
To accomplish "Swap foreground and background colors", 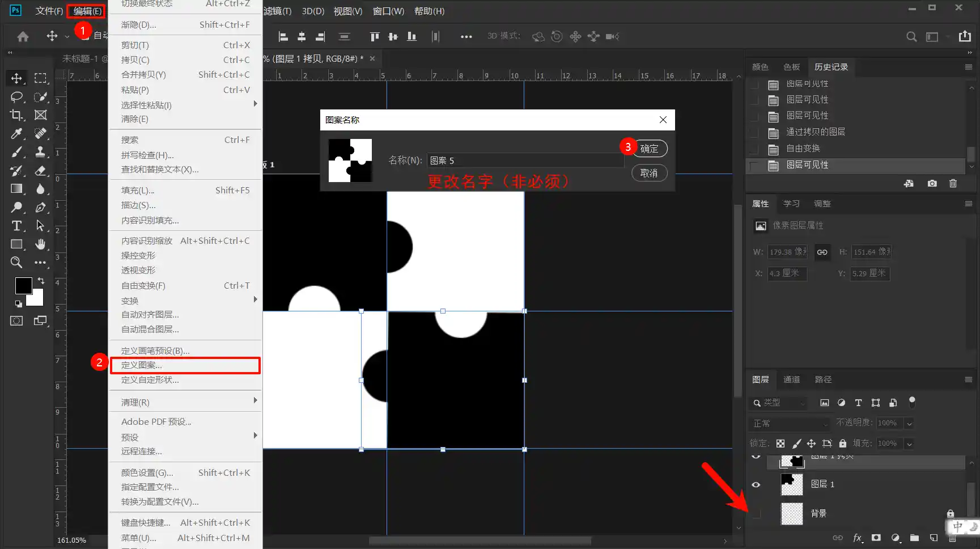I will pos(41,281).
